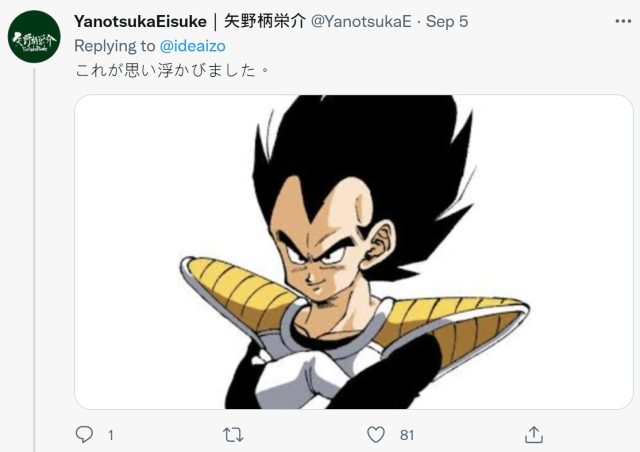Open the Sep 5 timestamp permalink

coord(447,21)
